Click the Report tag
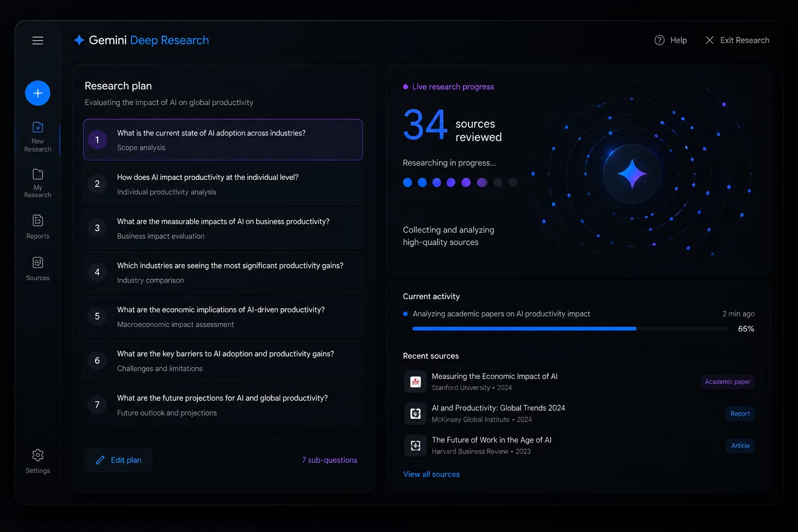 740,414
